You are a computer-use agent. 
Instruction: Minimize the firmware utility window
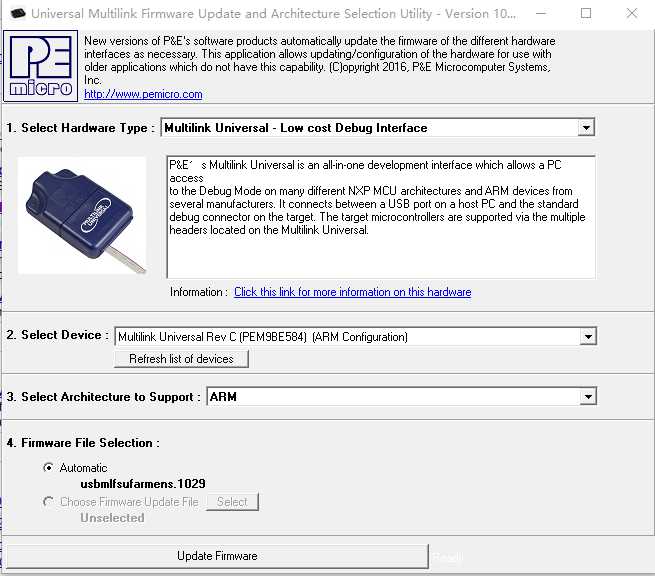tap(541, 13)
